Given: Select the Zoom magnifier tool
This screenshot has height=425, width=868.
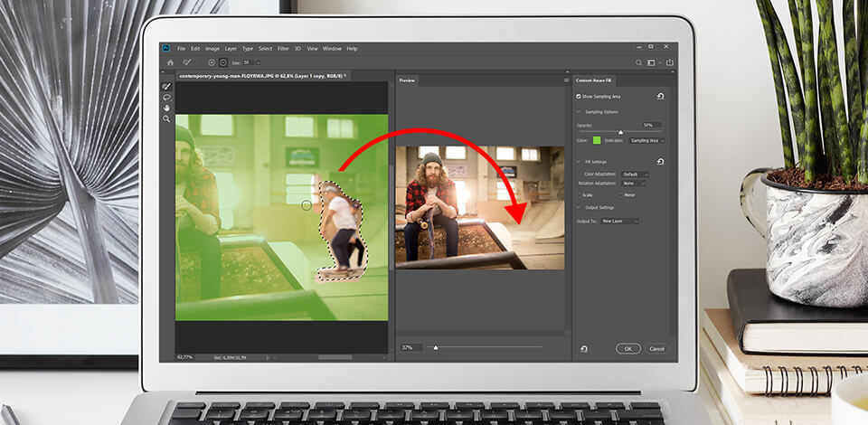Looking at the screenshot, I should 167,118.
